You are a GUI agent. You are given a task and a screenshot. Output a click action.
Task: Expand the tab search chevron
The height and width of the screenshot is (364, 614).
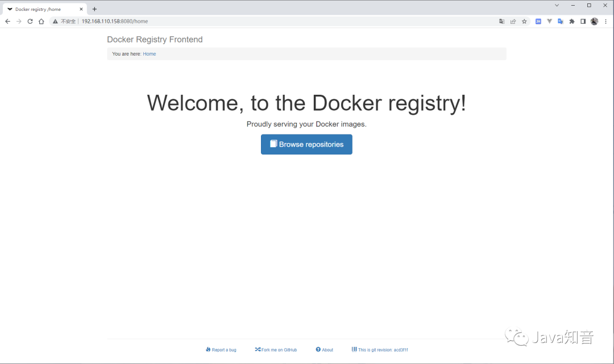pyautogui.click(x=556, y=5)
